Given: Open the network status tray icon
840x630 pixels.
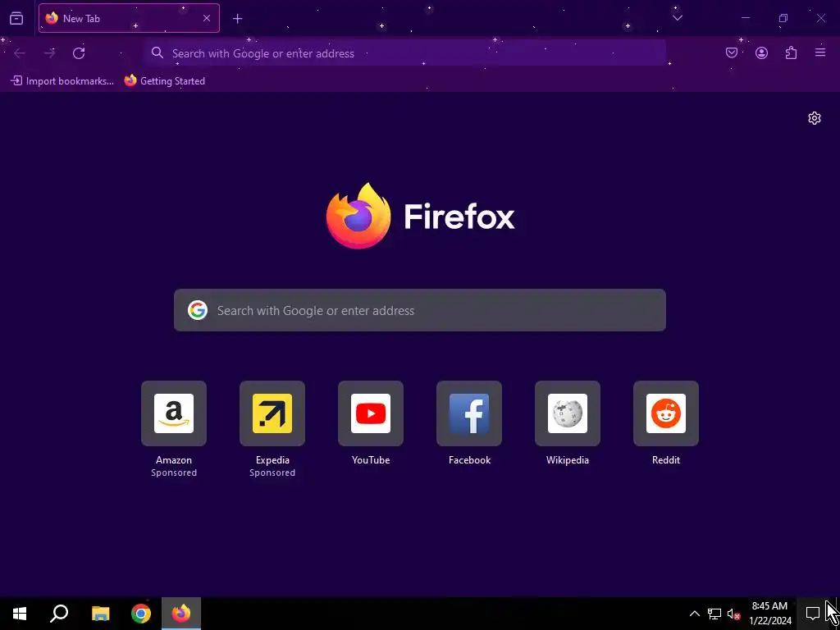Looking at the screenshot, I should coord(714,614).
